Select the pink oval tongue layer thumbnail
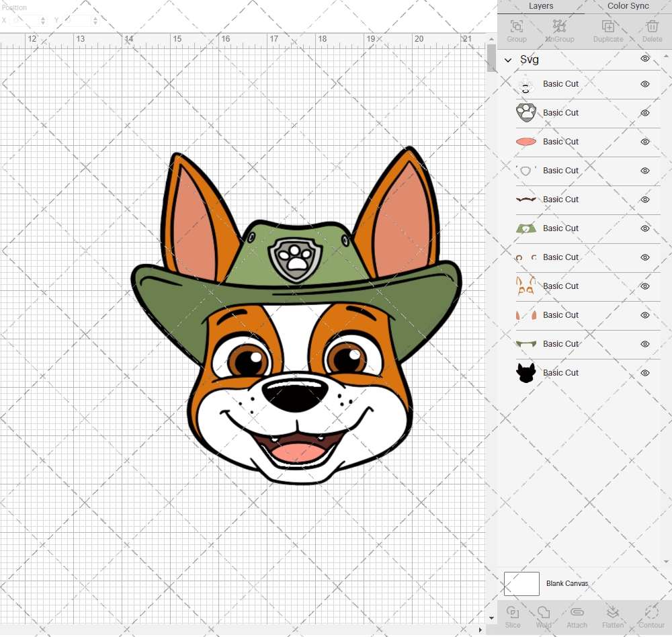Image resolution: width=672 pixels, height=637 pixels. pos(526,142)
